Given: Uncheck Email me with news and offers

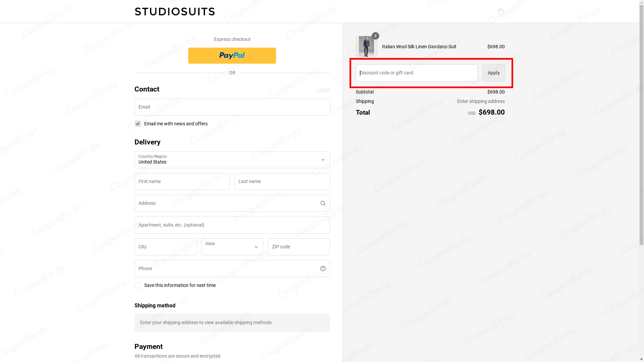Looking at the screenshot, I should click(x=138, y=124).
